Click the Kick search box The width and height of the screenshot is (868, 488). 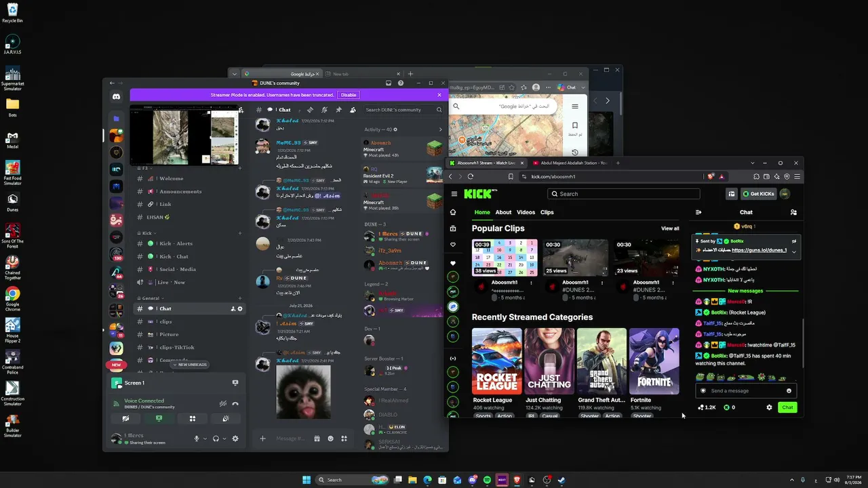624,194
